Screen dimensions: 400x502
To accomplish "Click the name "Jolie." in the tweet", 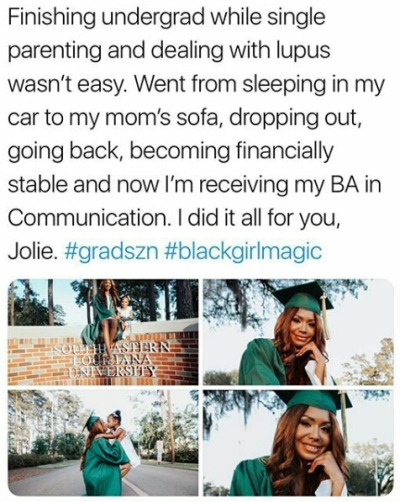I will click(x=30, y=252).
